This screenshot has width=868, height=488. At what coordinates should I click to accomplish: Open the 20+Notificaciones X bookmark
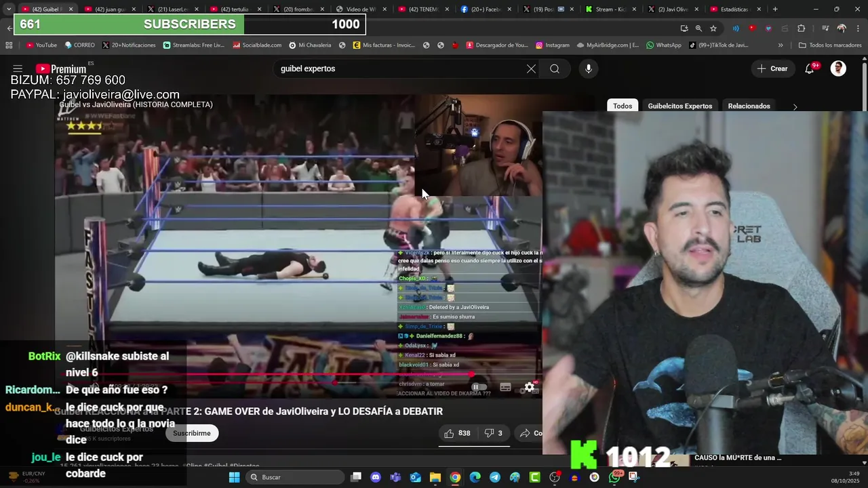(x=129, y=45)
